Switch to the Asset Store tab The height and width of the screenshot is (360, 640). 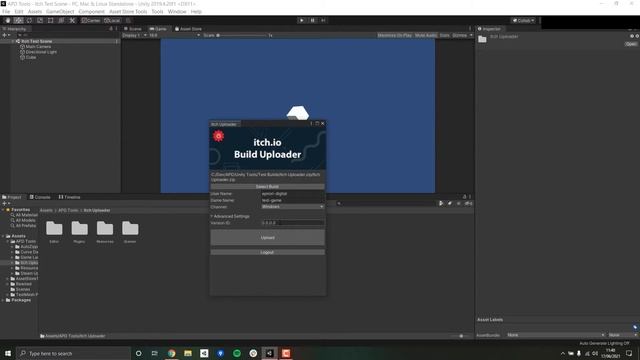pos(189,29)
